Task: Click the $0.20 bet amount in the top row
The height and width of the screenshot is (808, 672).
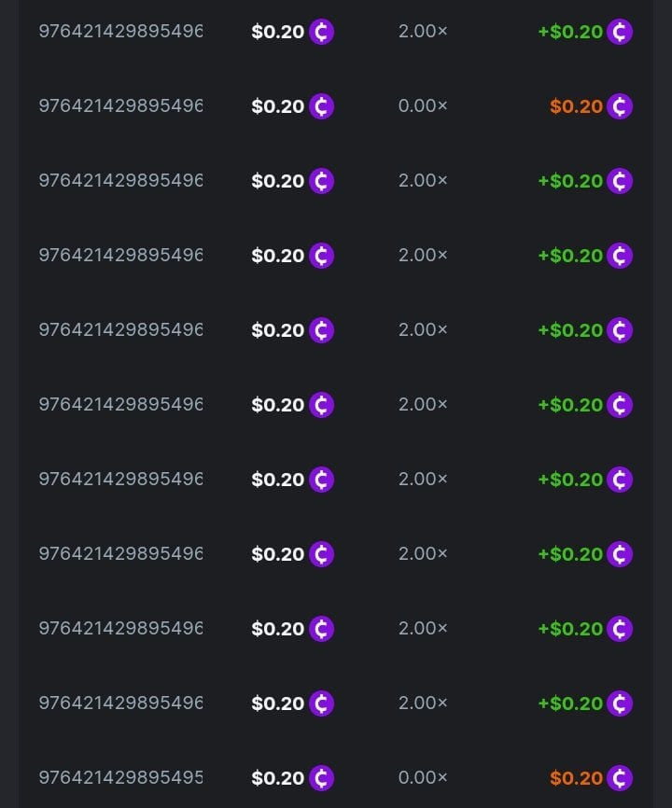Action: click(x=277, y=32)
